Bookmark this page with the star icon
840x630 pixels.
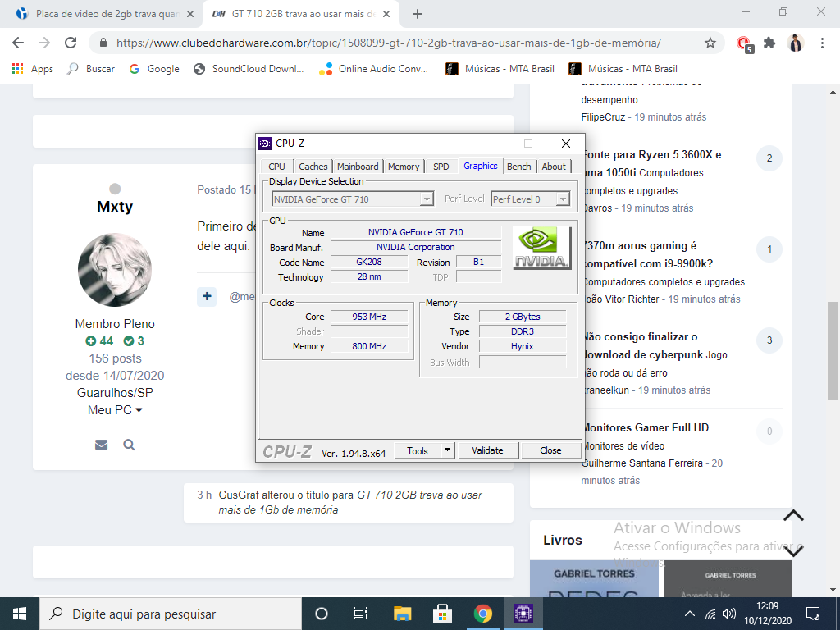pyautogui.click(x=710, y=43)
